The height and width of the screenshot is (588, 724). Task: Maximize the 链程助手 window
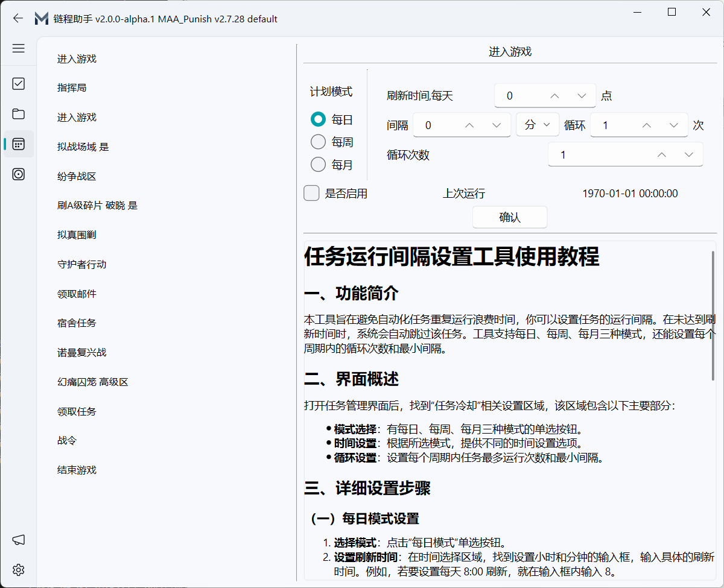point(672,11)
